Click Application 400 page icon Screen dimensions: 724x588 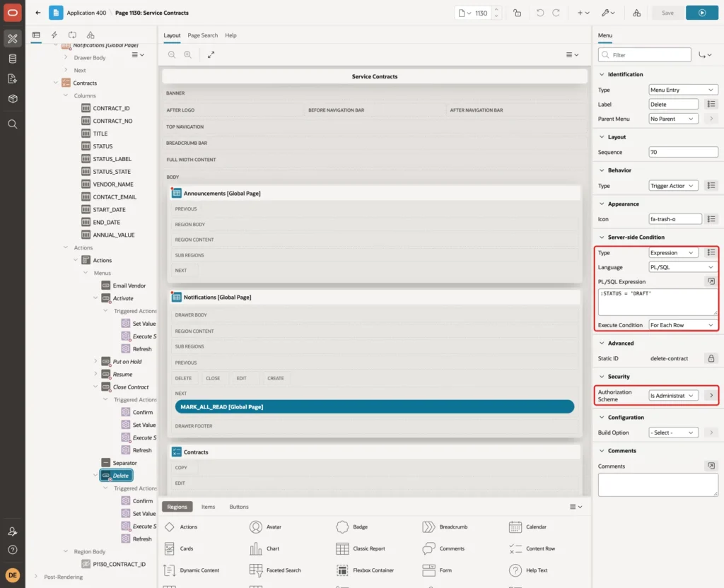pyautogui.click(x=56, y=13)
